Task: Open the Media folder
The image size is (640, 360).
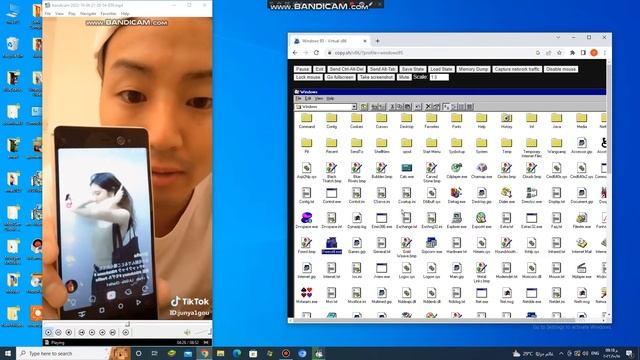Action: click(x=582, y=120)
